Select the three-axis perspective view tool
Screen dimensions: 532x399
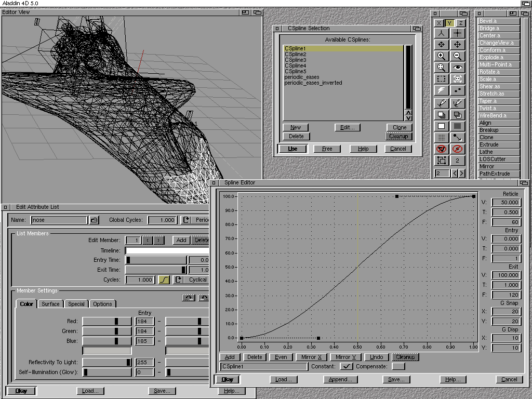(x=441, y=33)
